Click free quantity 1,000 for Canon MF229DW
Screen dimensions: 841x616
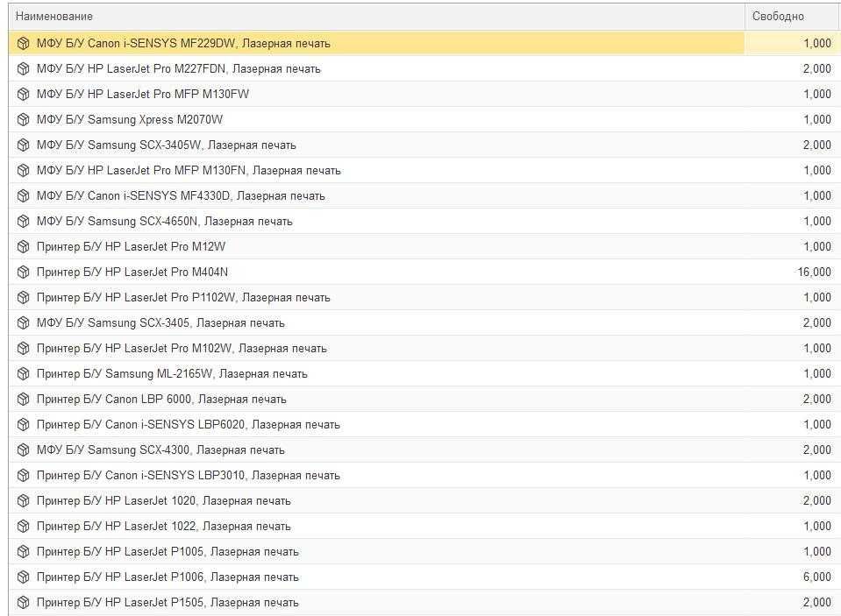[x=816, y=44]
